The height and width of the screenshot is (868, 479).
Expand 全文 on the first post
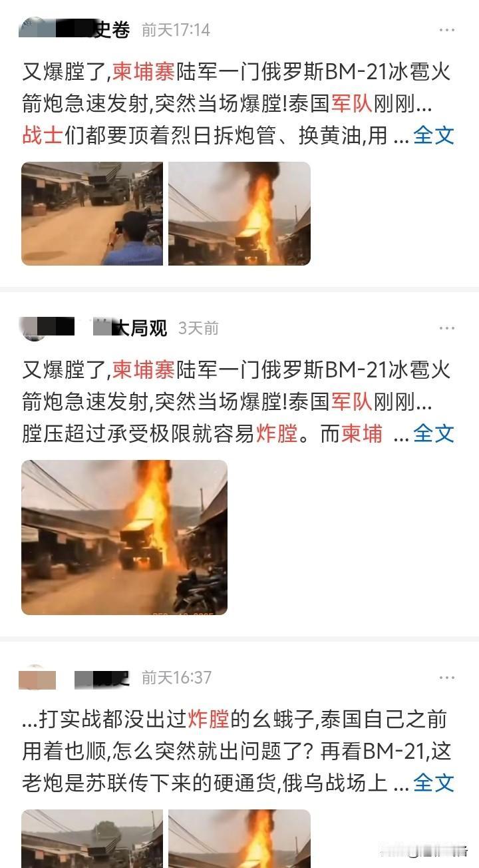[x=434, y=135]
